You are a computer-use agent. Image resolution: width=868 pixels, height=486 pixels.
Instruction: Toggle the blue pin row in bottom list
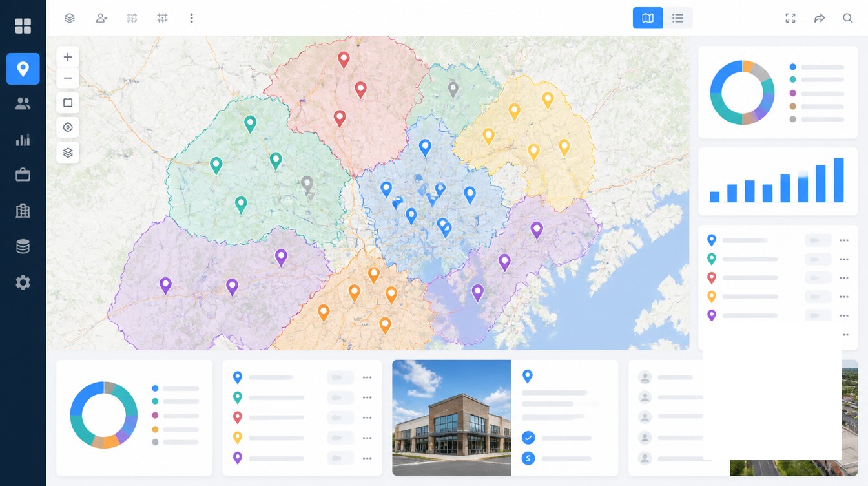pyautogui.click(x=340, y=377)
